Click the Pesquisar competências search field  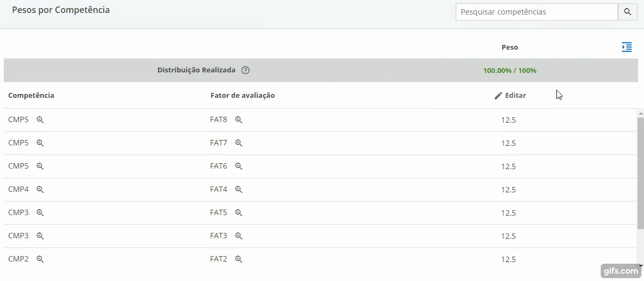coord(536,12)
